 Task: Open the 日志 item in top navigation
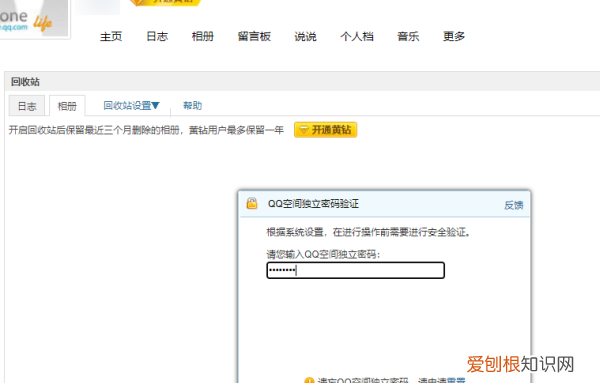click(x=157, y=36)
